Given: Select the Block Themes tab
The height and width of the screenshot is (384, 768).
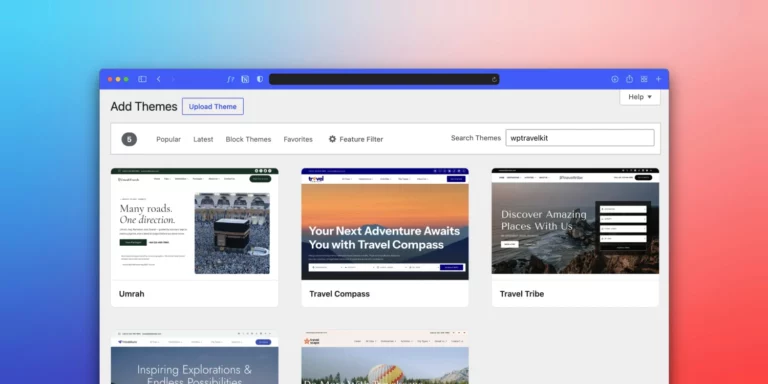Looking at the screenshot, I should [x=248, y=139].
